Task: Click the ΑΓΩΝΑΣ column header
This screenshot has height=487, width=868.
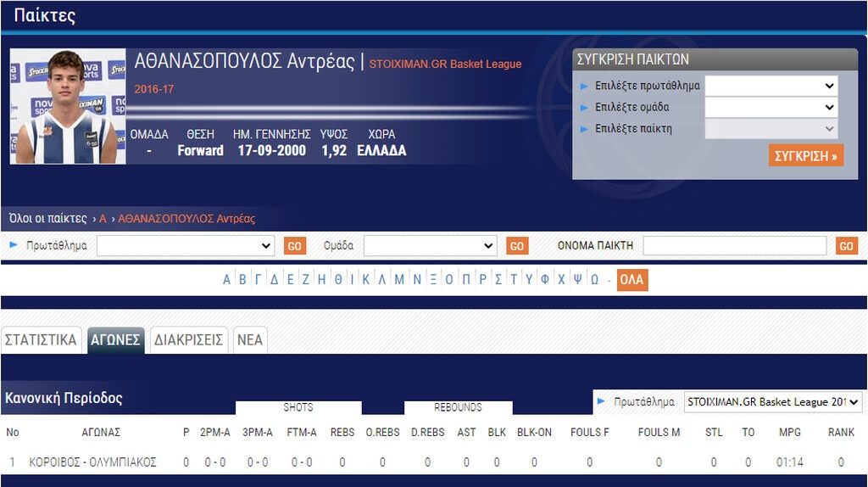Action: pyautogui.click(x=101, y=432)
